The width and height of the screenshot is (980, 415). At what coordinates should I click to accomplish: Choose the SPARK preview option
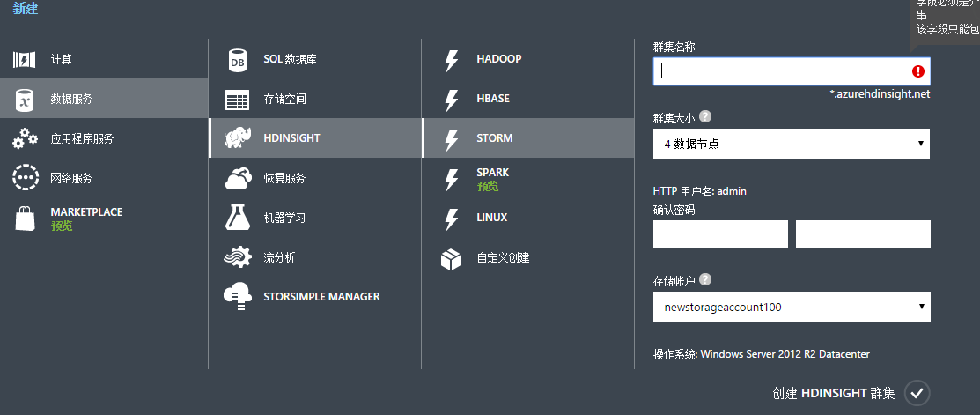click(x=493, y=178)
